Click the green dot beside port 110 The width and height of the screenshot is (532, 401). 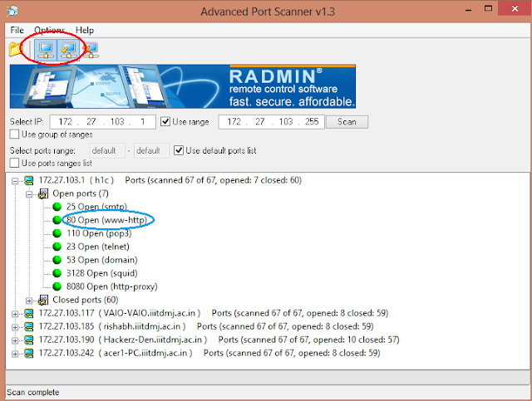coord(57,233)
